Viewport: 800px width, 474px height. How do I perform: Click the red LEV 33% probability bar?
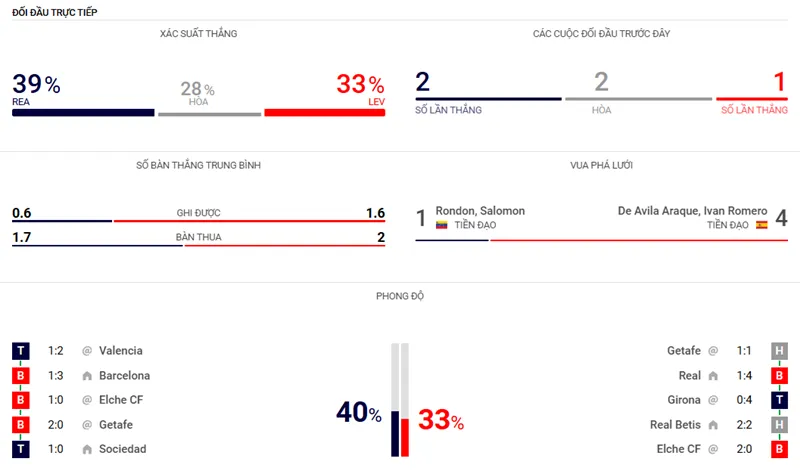(x=324, y=113)
